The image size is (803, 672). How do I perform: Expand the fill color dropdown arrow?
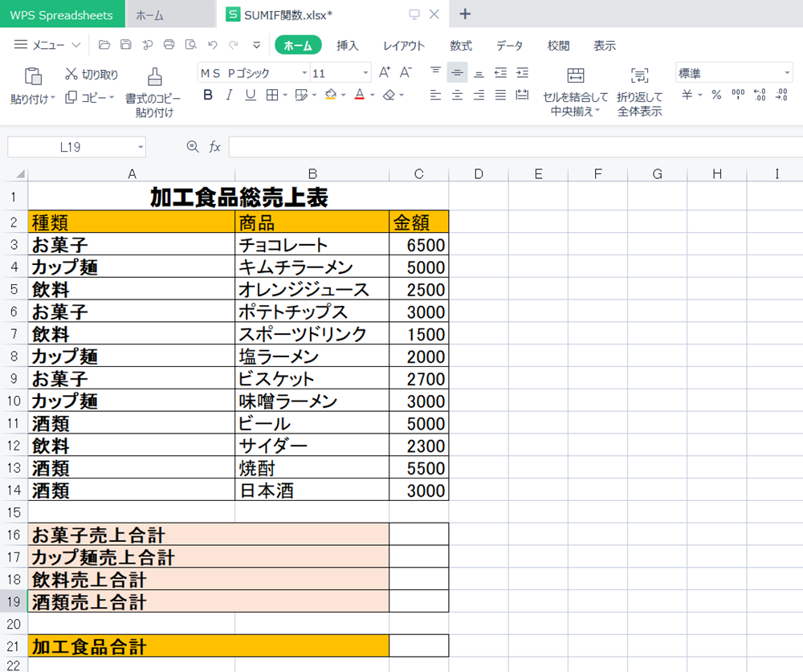point(343,95)
